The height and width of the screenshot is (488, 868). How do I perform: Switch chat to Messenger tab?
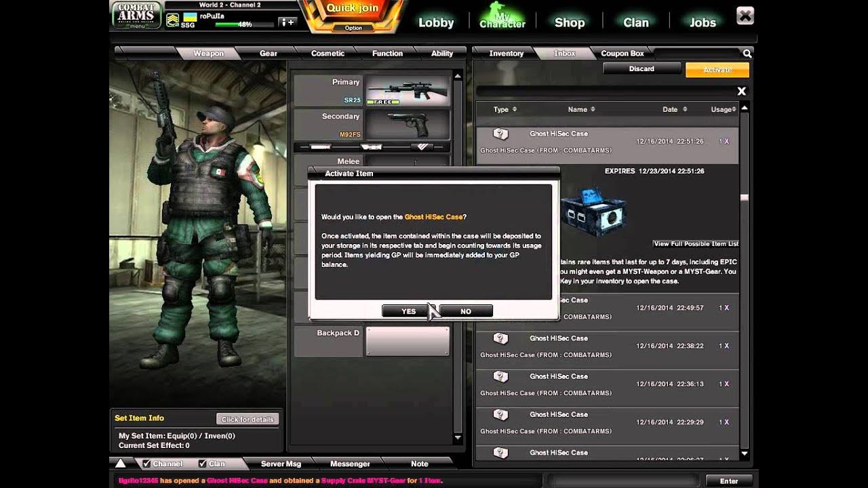tap(350, 464)
